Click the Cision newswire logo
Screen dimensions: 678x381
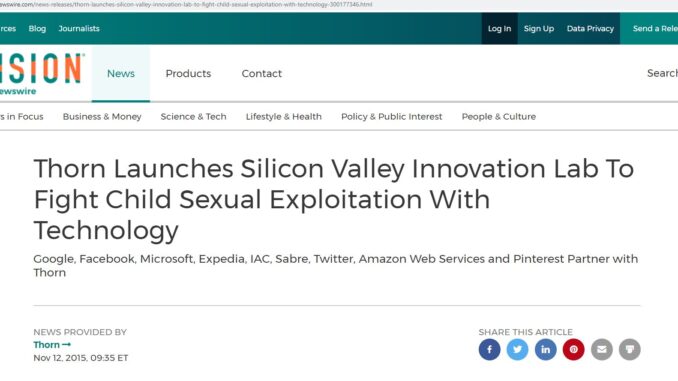point(41,74)
